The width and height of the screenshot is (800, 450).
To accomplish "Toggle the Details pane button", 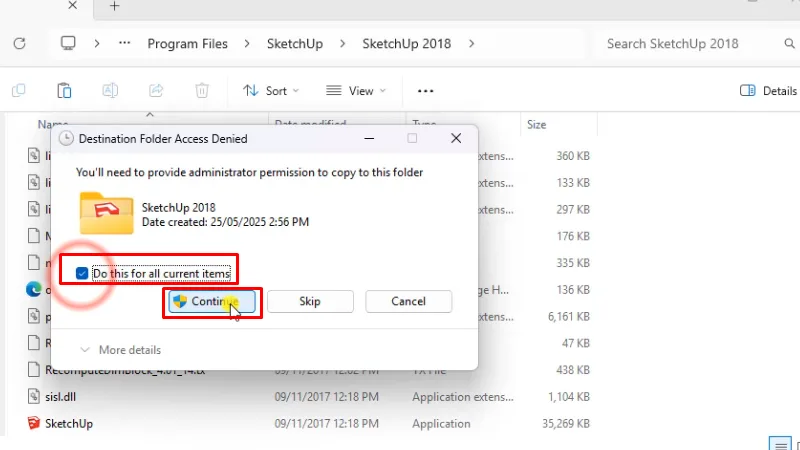I will pos(768,91).
